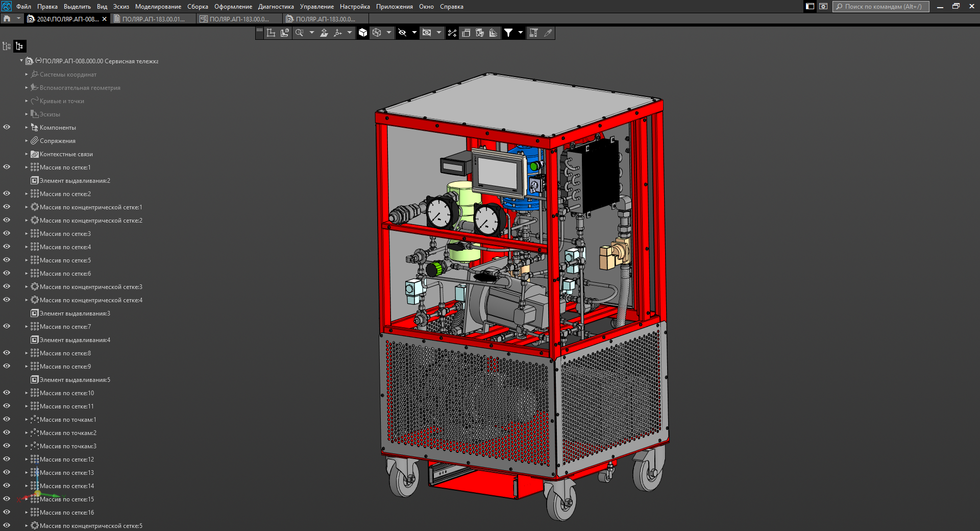Click the shaded solid cube display icon
Image resolution: width=980 pixels, height=531 pixels.
[x=363, y=33]
